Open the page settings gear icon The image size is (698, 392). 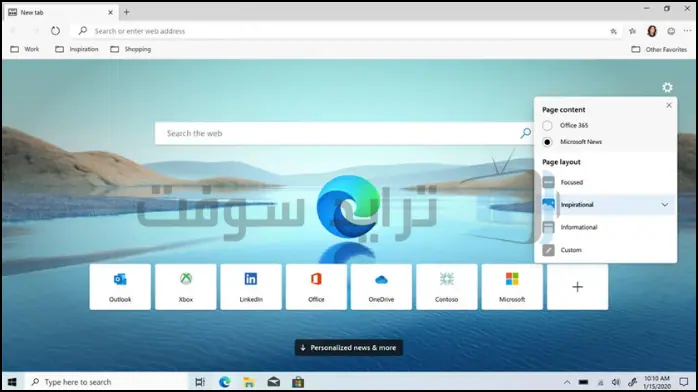coord(667,87)
